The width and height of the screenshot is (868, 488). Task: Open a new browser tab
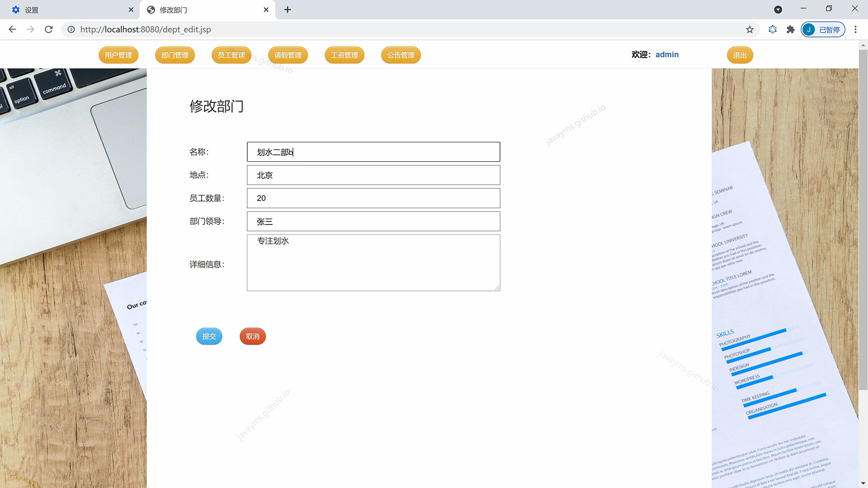pyautogui.click(x=287, y=9)
